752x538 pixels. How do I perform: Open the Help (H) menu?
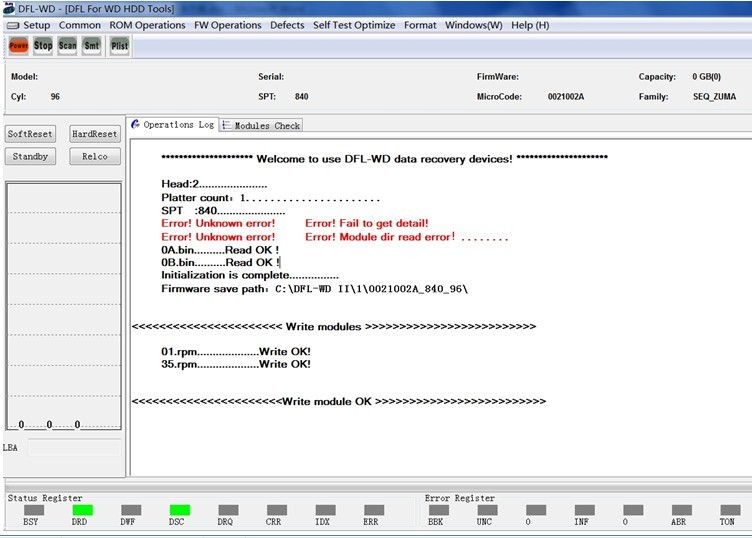530,25
